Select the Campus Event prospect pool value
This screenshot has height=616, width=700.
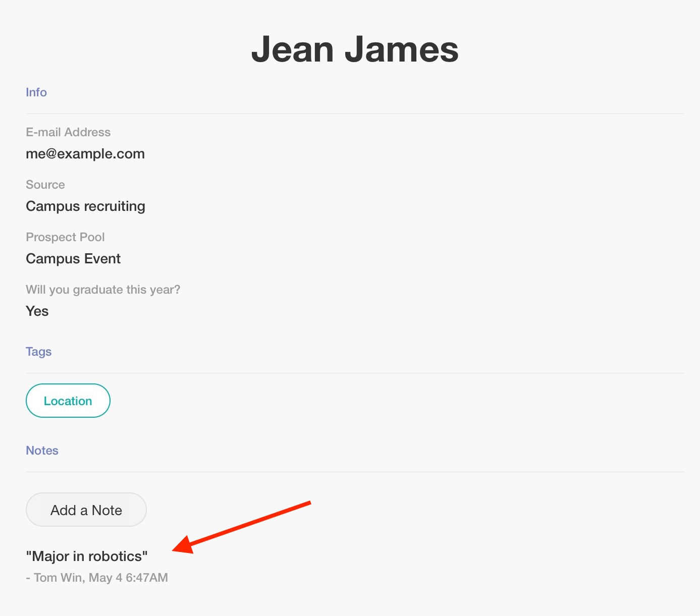(x=73, y=259)
